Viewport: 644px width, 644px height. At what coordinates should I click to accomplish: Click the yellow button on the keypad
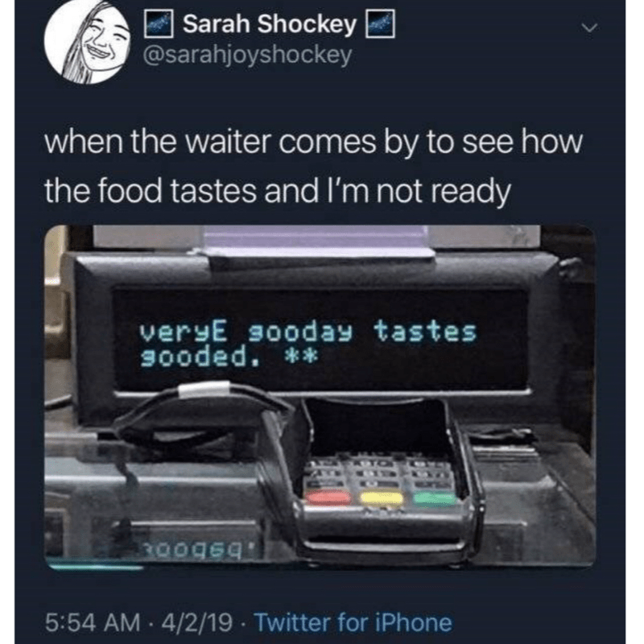click(x=381, y=498)
